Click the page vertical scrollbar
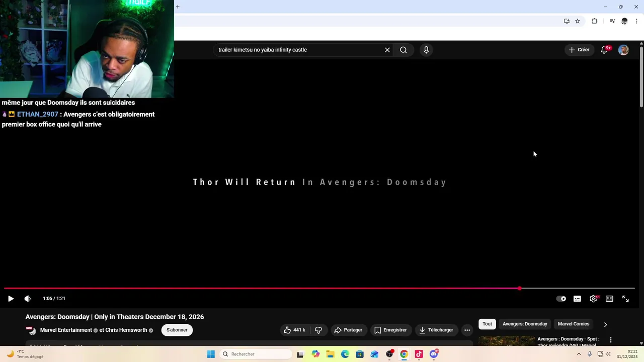The width and height of the screenshot is (644, 362). point(641,76)
